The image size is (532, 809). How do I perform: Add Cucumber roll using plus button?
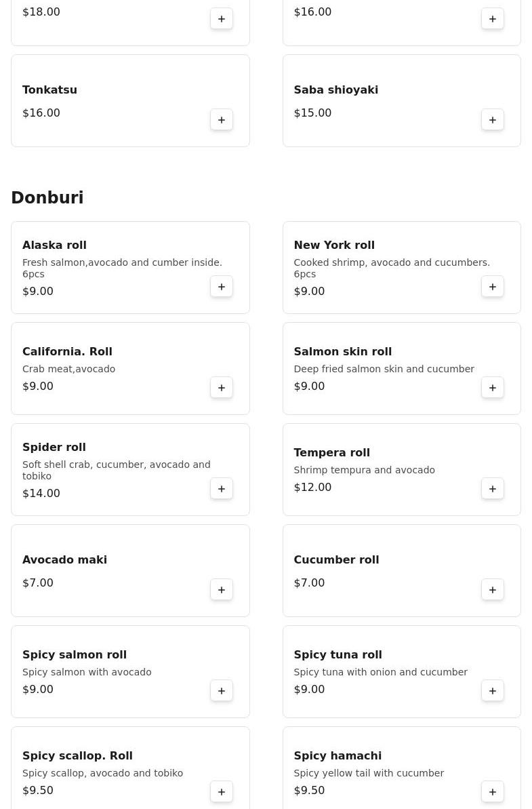(x=493, y=590)
